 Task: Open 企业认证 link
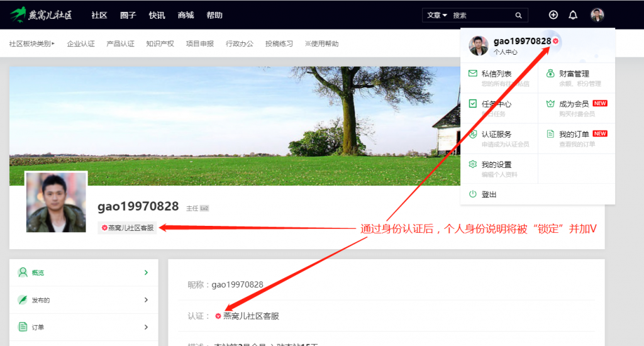pos(80,43)
